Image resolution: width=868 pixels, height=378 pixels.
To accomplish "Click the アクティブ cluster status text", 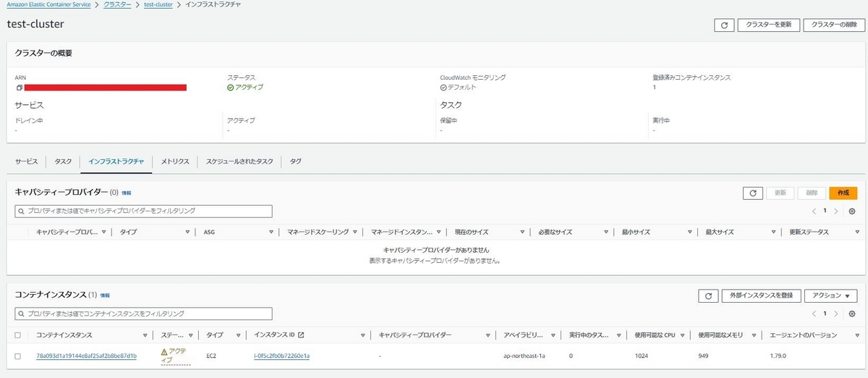I will tap(250, 87).
